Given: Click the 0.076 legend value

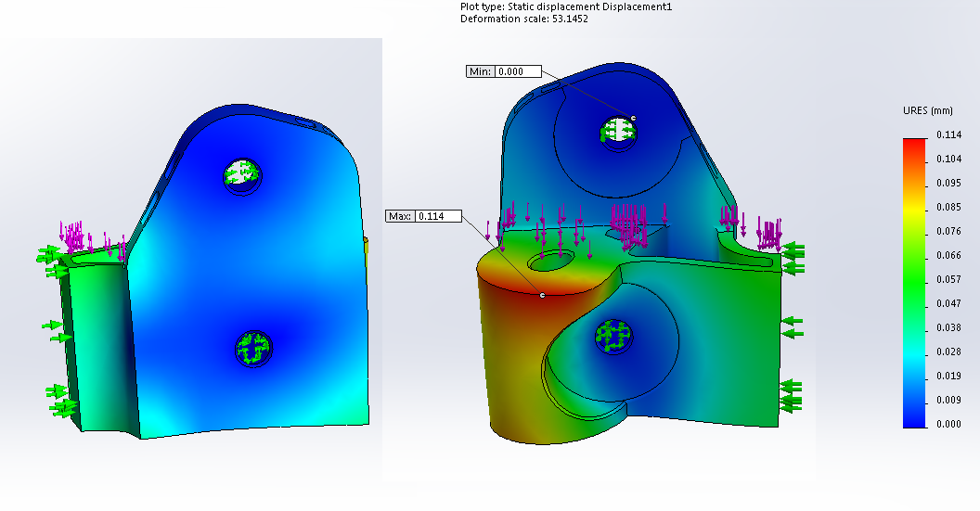Looking at the screenshot, I should tap(948, 231).
